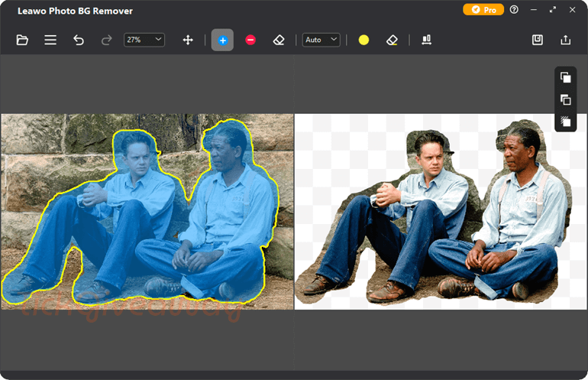Click the original photo with the blue mask
Viewport: 588px width, 380px height.
147,212
